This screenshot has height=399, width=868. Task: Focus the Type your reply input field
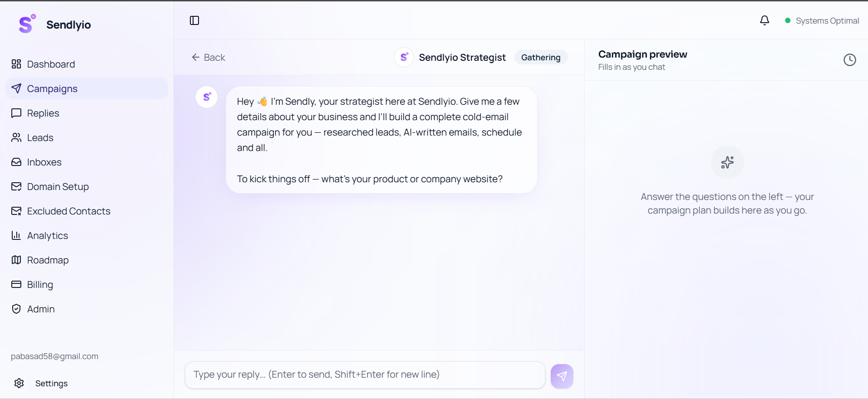point(365,375)
